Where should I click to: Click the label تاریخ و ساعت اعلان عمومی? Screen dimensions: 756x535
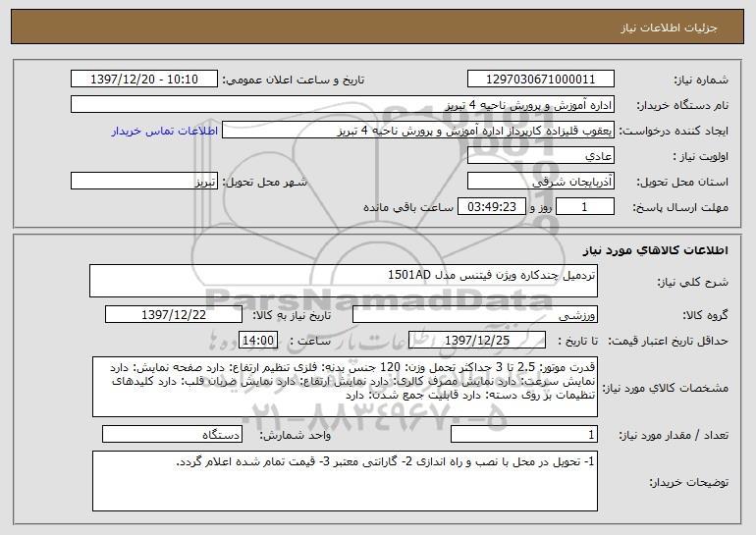pos(294,80)
